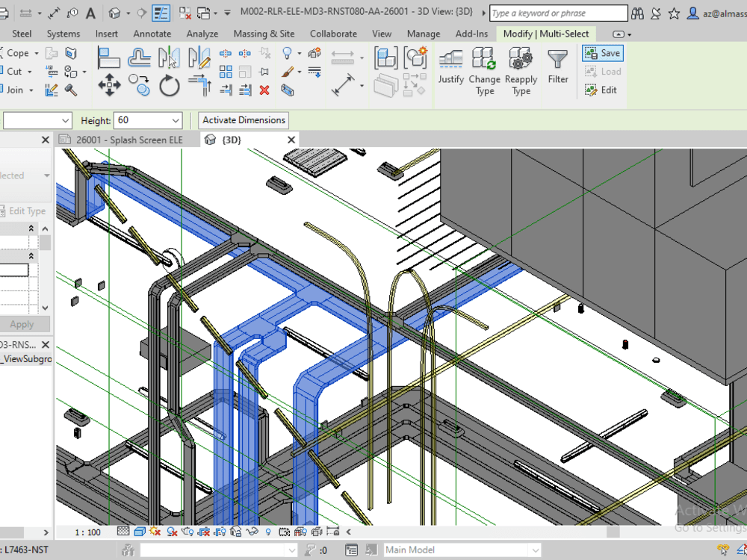Click Reapply Type
The width and height of the screenshot is (747, 560).
521,72
